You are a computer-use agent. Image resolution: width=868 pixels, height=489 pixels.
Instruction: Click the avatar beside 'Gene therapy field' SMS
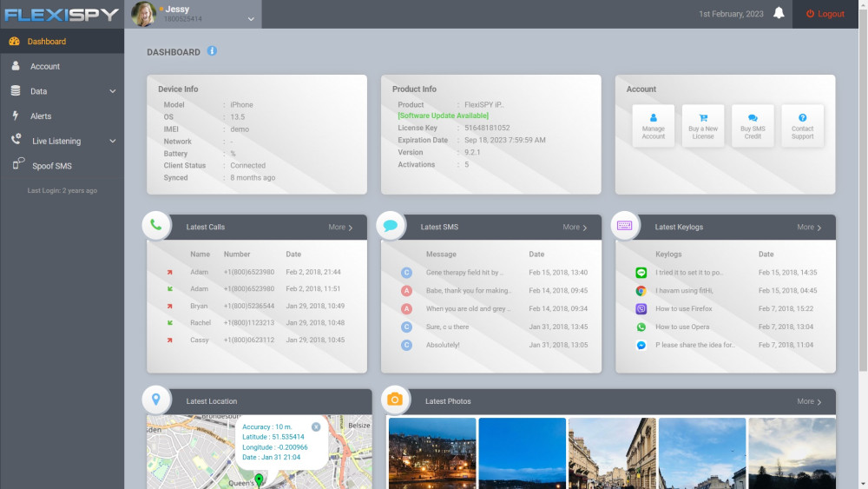pyautogui.click(x=406, y=273)
